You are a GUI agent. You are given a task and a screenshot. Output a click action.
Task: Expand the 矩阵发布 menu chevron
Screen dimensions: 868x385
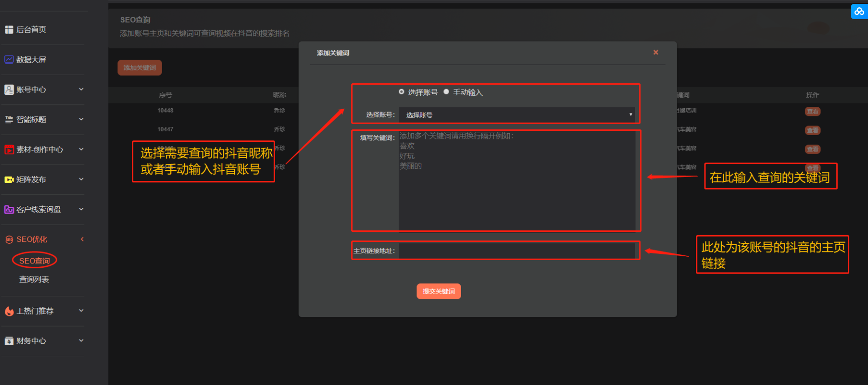coord(81,179)
